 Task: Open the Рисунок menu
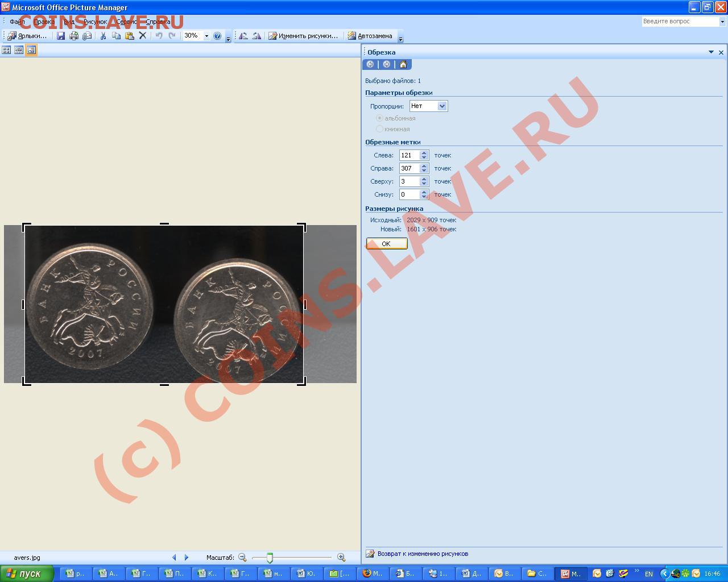tap(95, 22)
